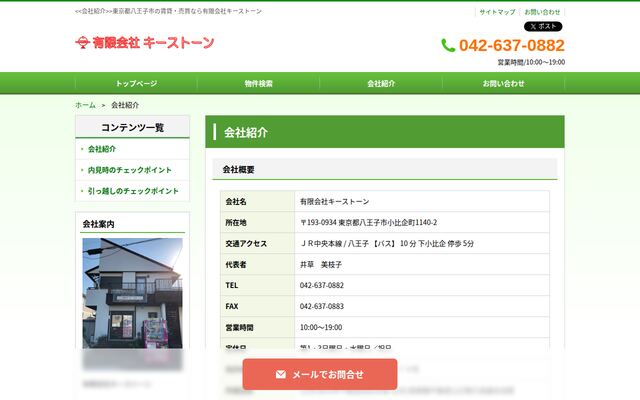Click the 代表者 table label
The height and width of the screenshot is (400, 640).
click(x=236, y=264)
